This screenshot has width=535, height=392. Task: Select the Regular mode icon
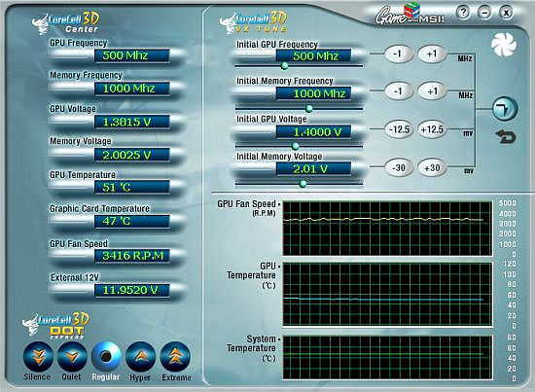pos(106,357)
